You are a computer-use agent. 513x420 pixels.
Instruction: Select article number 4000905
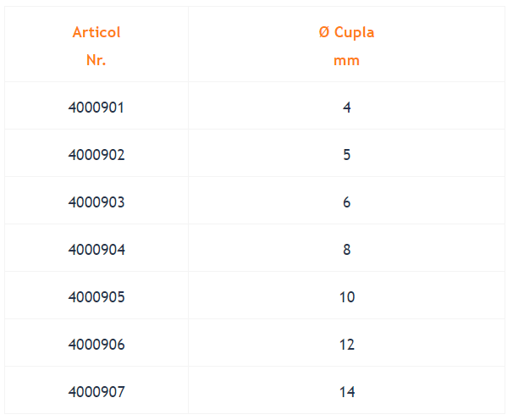[97, 297]
